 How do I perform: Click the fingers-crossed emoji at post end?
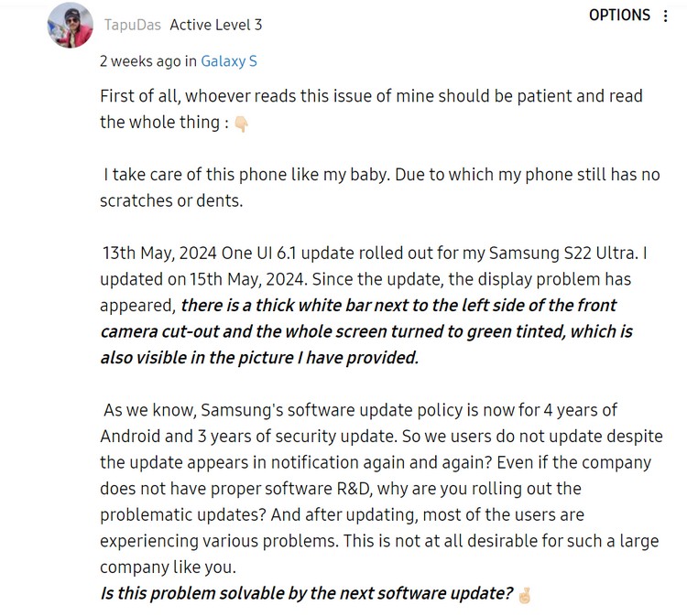click(525, 596)
